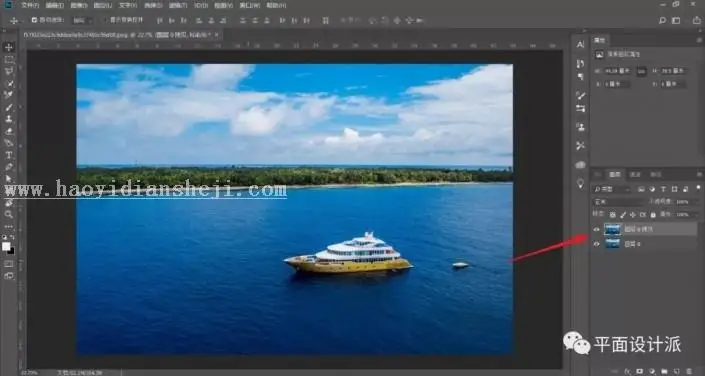Align vertical centers in options bar
The height and width of the screenshot is (376, 705).
pos(172,20)
